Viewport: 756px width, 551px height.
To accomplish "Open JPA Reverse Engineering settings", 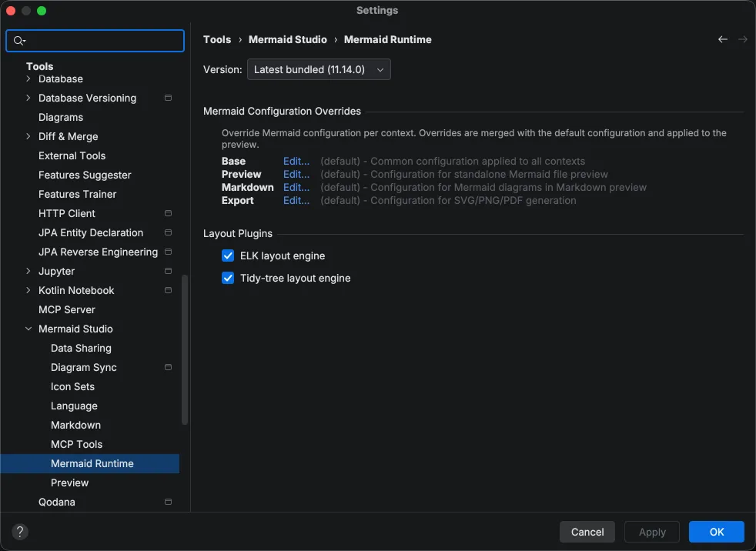I will tap(99, 252).
